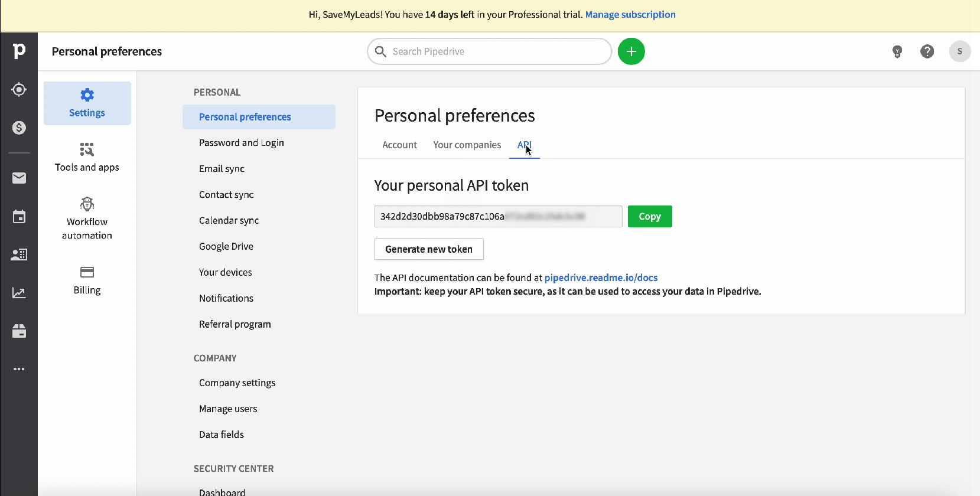Open Tools and apps section
This screenshot has width=980, height=496.
pyautogui.click(x=87, y=157)
